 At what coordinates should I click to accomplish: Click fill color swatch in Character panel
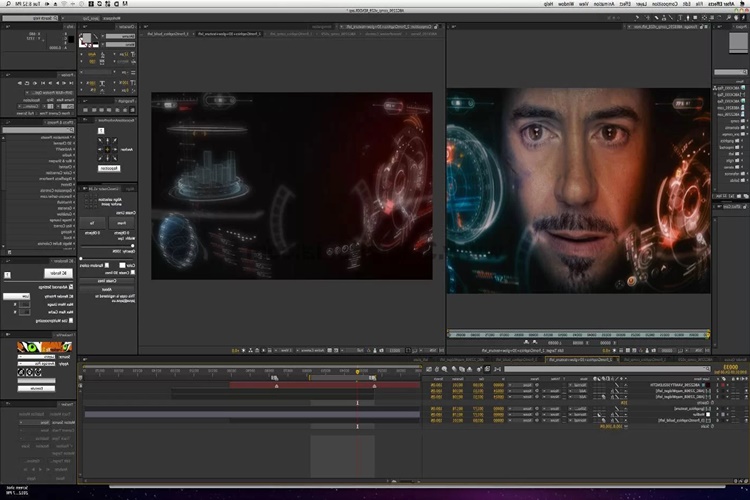pos(87,37)
